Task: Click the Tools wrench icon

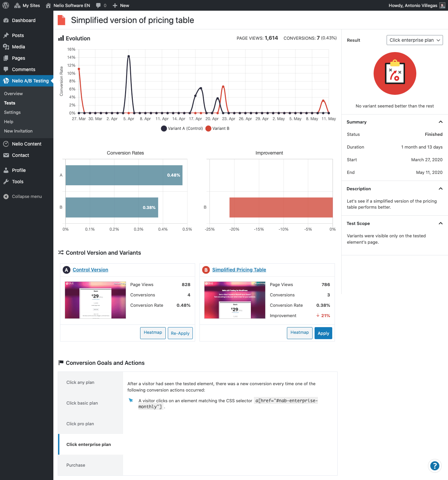Action: pos(6,182)
